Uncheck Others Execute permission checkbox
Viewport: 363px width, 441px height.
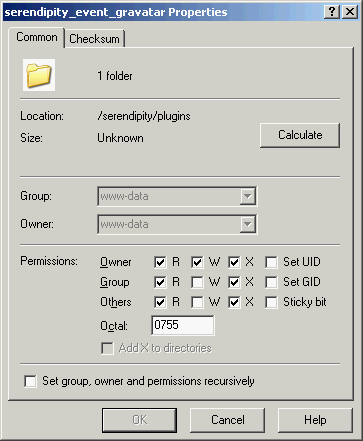(234, 303)
